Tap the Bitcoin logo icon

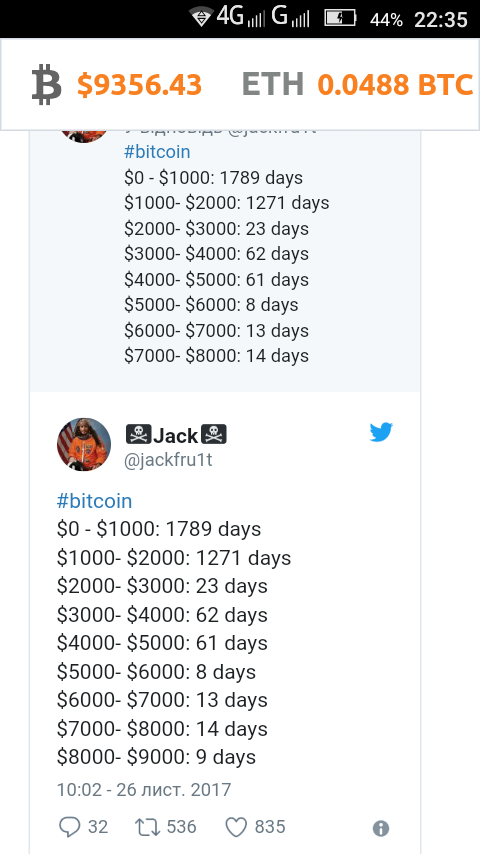[46, 84]
